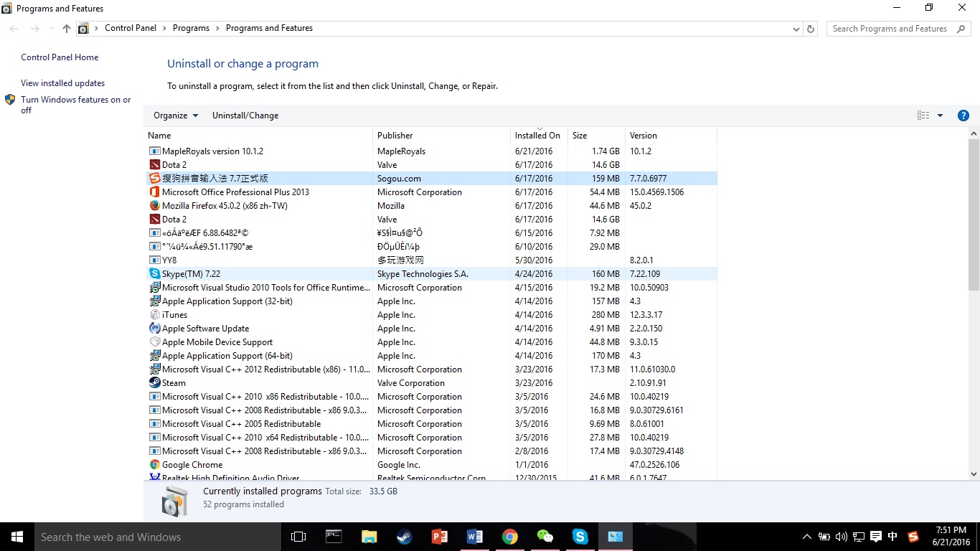Open the Chinese input mode indicator
Viewport: 980px width, 551px height.
point(892,537)
